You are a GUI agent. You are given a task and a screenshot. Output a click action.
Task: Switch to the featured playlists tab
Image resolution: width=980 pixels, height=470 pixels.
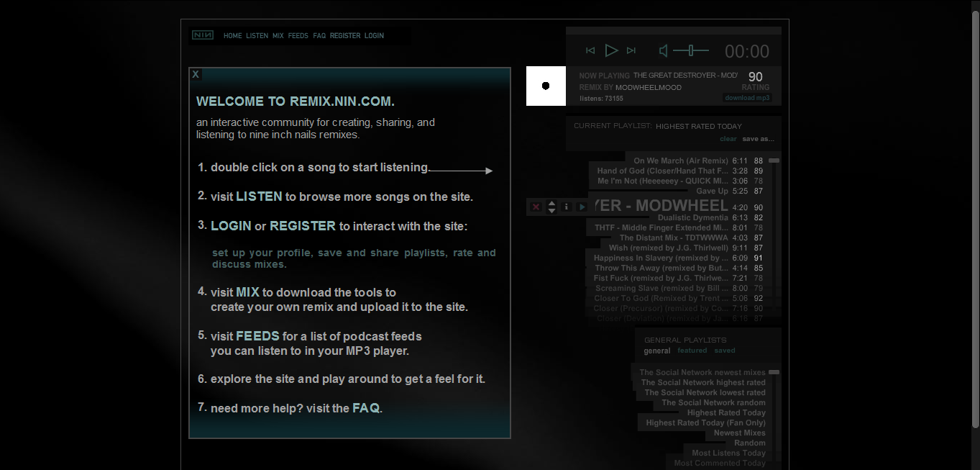(x=692, y=351)
